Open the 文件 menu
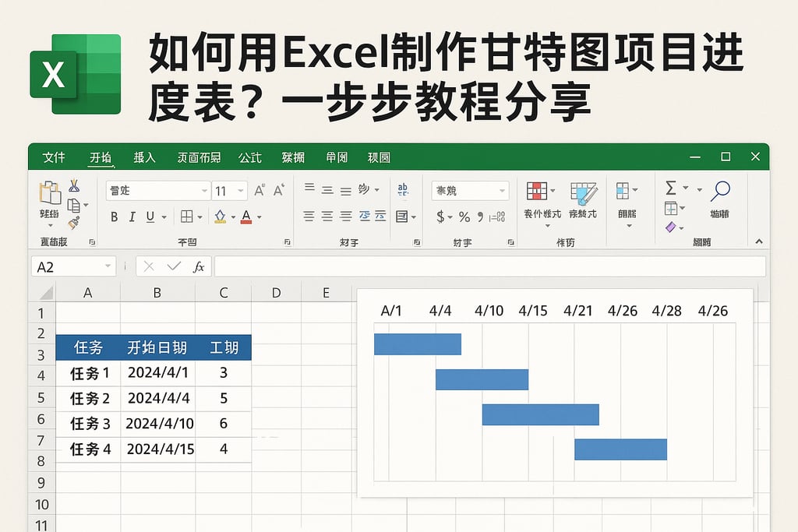Screen dimensions: 798x532 pos(52,157)
